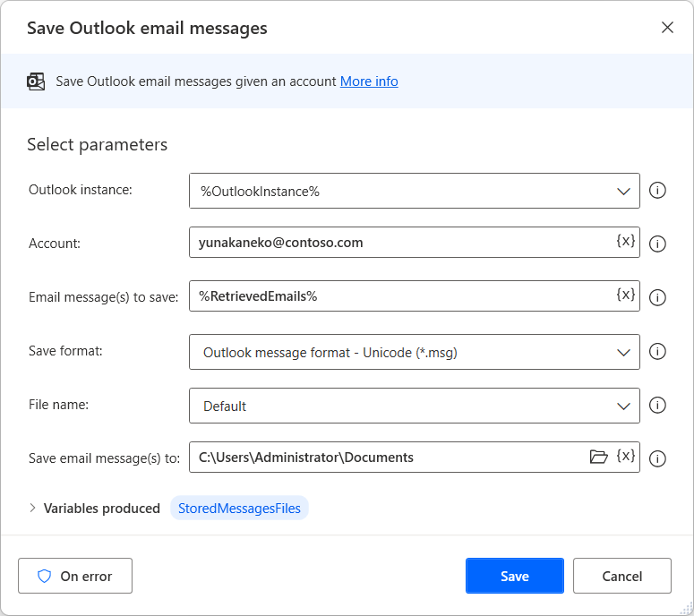The height and width of the screenshot is (616, 694).
Task: Click the shield icon on On error button
Action: (44, 576)
